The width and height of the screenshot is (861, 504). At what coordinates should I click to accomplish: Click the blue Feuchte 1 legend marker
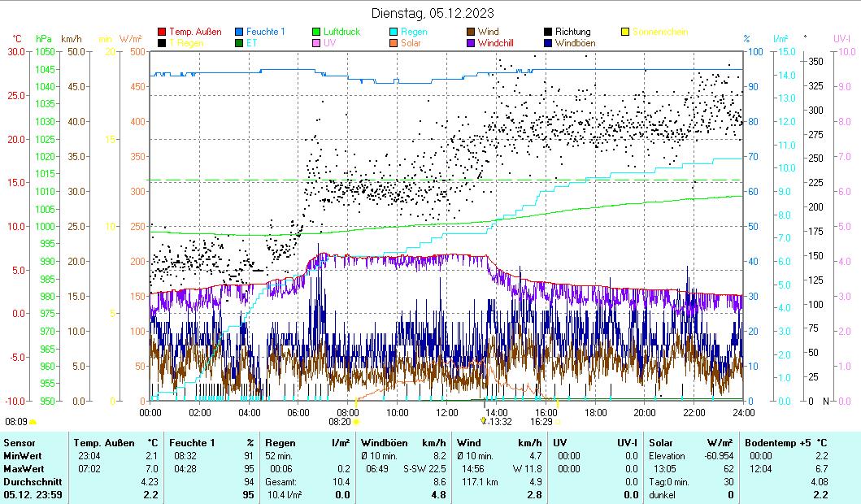239,32
